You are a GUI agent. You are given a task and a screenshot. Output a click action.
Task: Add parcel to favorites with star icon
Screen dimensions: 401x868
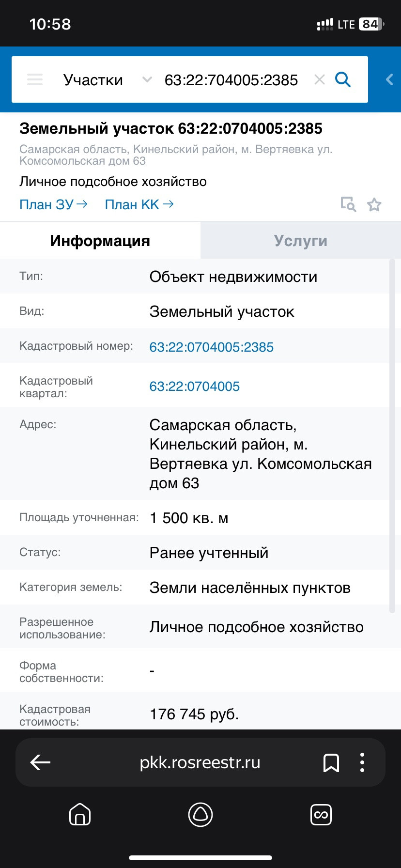(374, 204)
